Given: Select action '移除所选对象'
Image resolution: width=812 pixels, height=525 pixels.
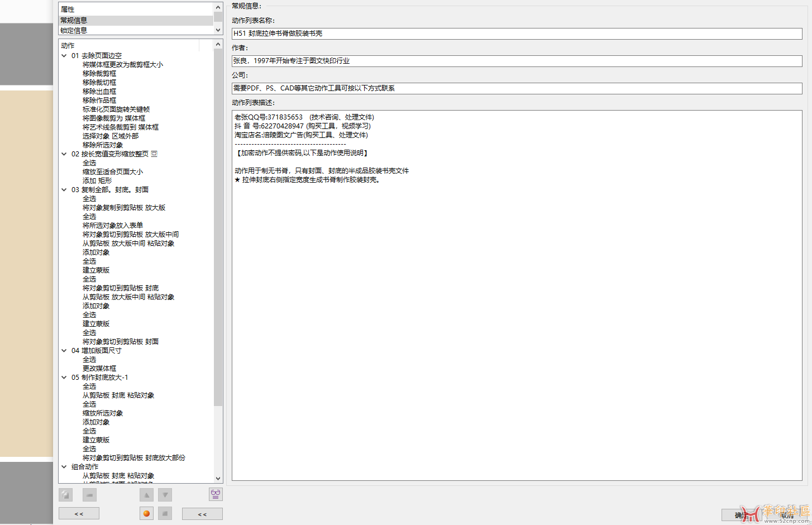Looking at the screenshot, I should pyautogui.click(x=103, y=145).
